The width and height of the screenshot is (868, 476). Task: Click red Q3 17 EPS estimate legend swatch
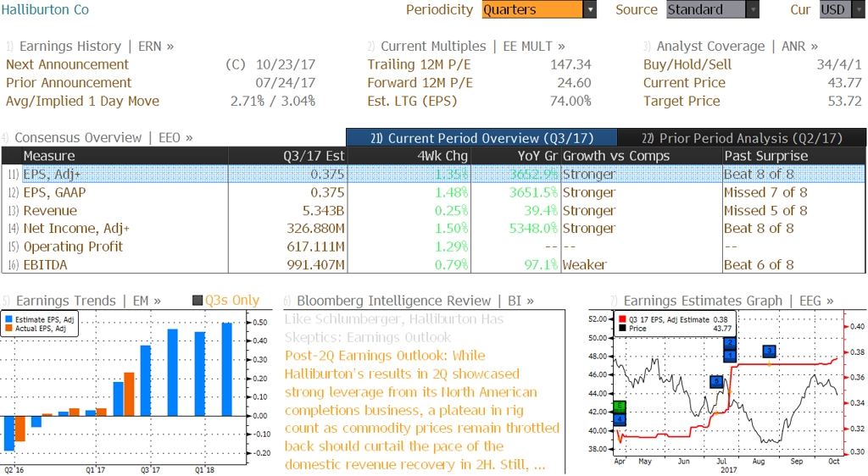[623, 319]
